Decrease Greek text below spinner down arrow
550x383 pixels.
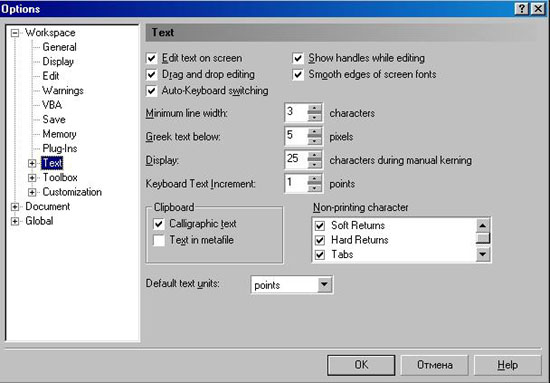(x=314, y=141)
